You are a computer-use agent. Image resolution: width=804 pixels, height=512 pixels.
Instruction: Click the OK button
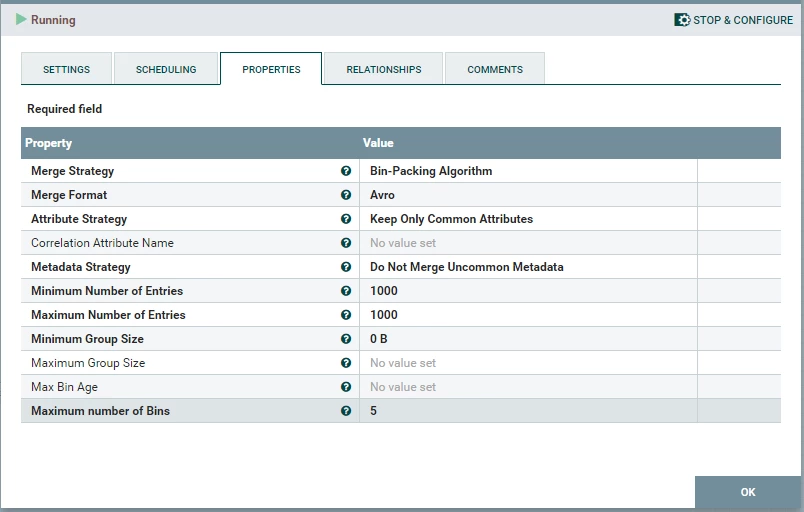(748, 492)
